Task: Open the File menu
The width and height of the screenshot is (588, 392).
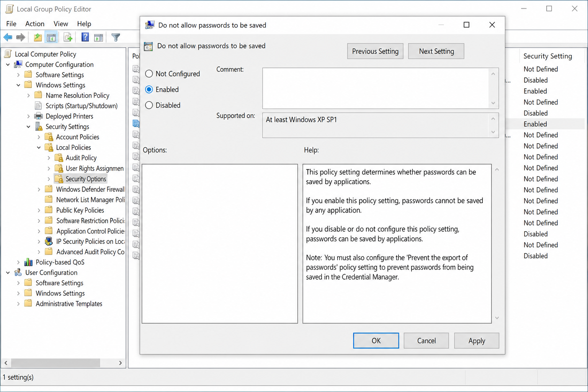Action: pos(11,24)
